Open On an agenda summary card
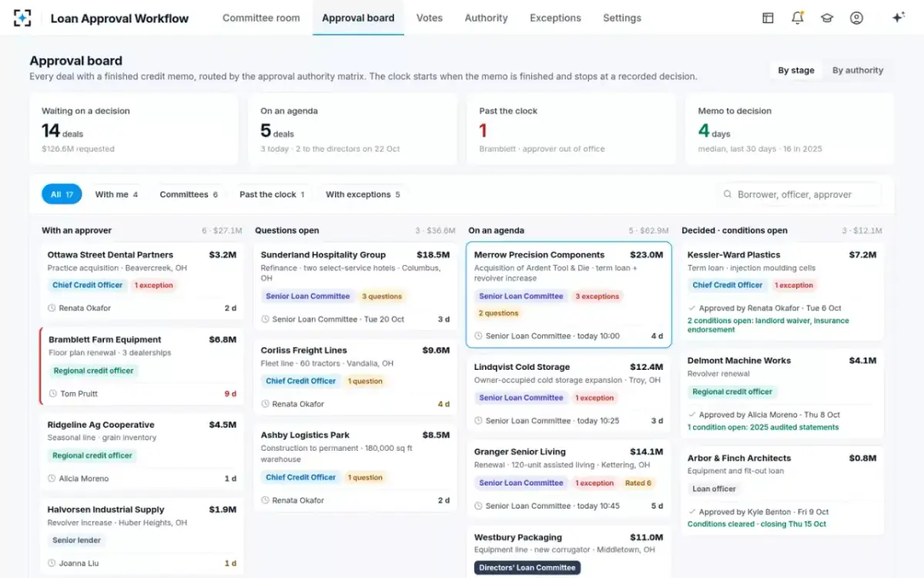Image resolution: width=924 pixels, height=578 pixels. point(353,129)
